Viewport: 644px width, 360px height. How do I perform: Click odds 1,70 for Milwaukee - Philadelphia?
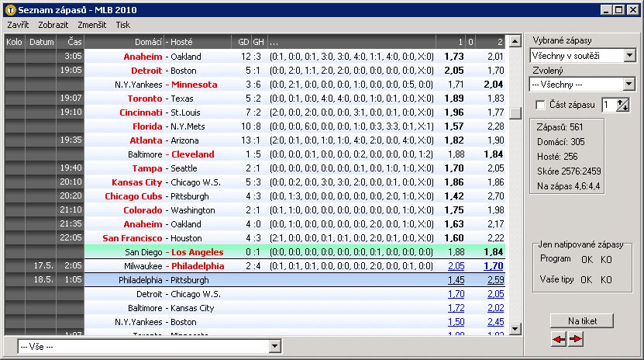tap(493, 266)
